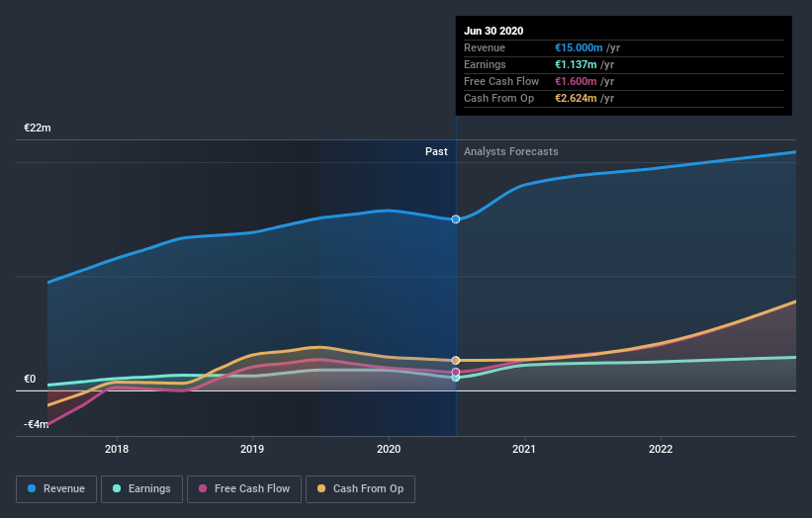The width and height of the screenshot is (812, 518).
Task: Click the orange Cash From Op legend dot
Action: tap(321, 488)
